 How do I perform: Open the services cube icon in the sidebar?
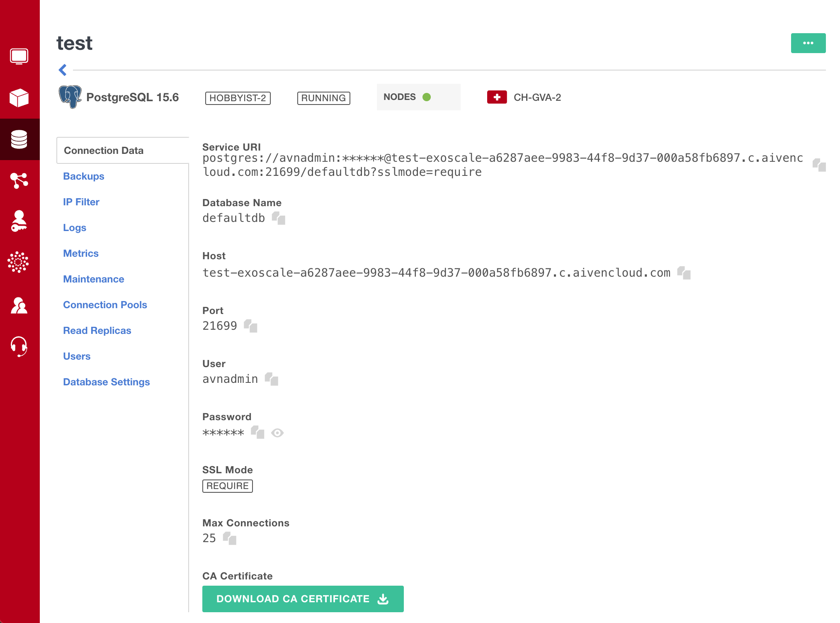point(19,98)
